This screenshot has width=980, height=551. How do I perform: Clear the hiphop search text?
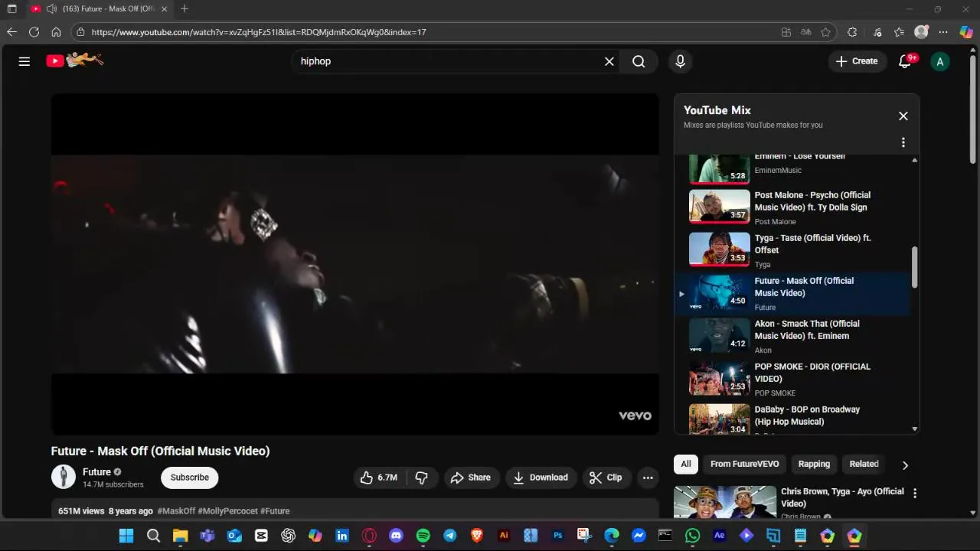coord(609,61)
